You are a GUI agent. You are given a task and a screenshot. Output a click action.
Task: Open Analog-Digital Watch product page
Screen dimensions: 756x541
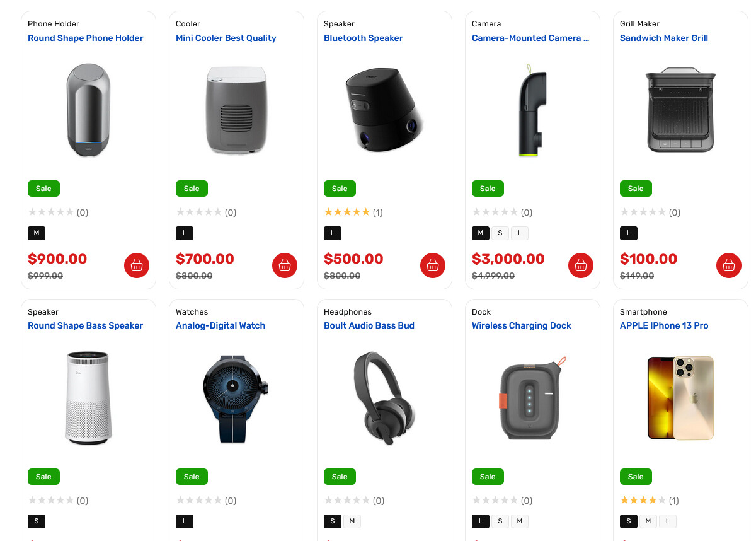[x=220, y=325]
